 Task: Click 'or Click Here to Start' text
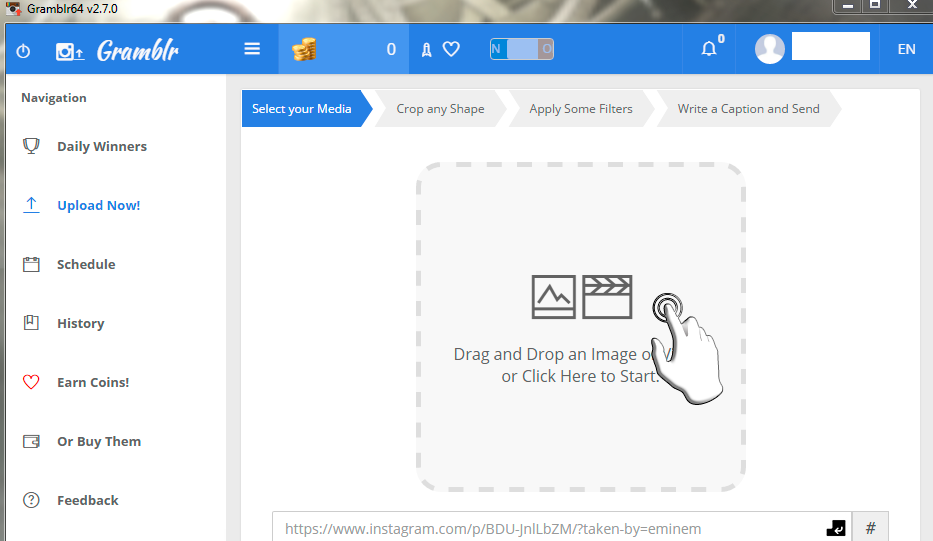pos(580,376)
